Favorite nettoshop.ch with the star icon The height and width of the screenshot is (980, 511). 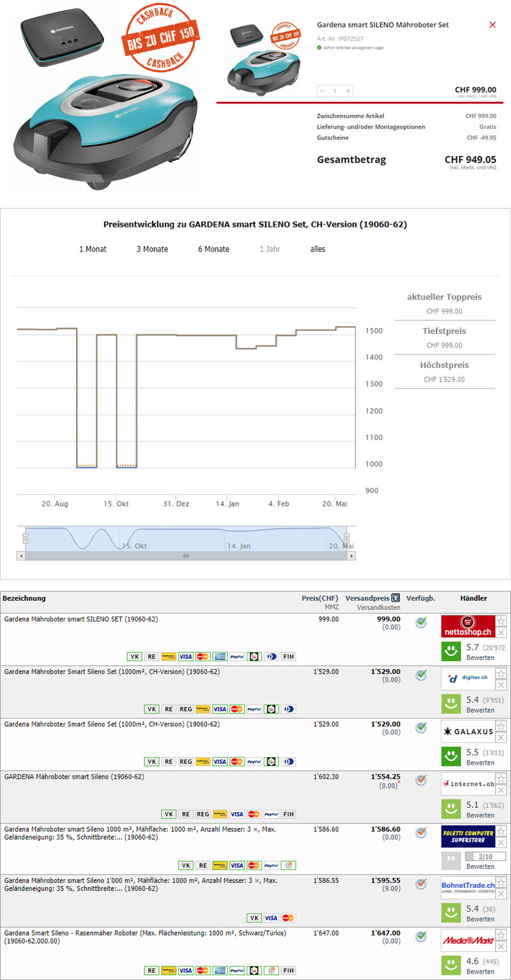click(501, 621)
